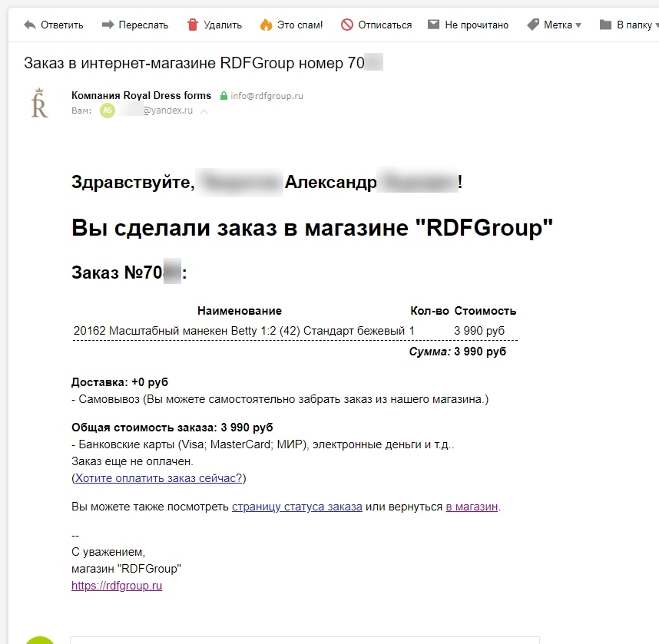Click the red unsubscribe circle icon

[x=346, y=25]
